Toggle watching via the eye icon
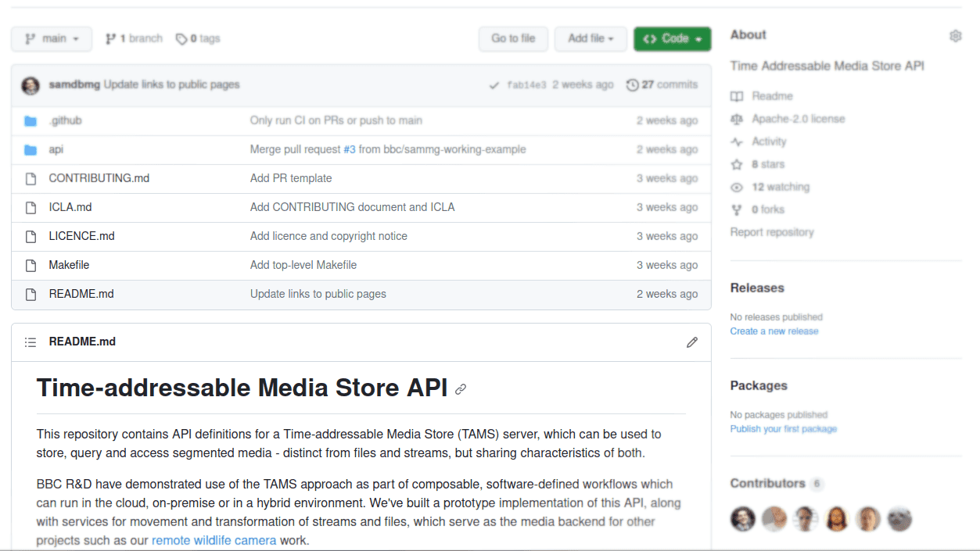 pyautogui.click(x=736, y=187)
